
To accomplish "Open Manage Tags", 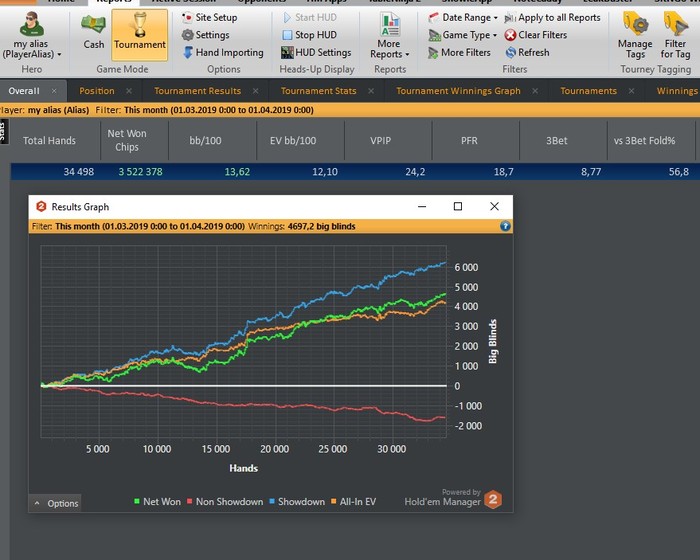I will (635, 36).
